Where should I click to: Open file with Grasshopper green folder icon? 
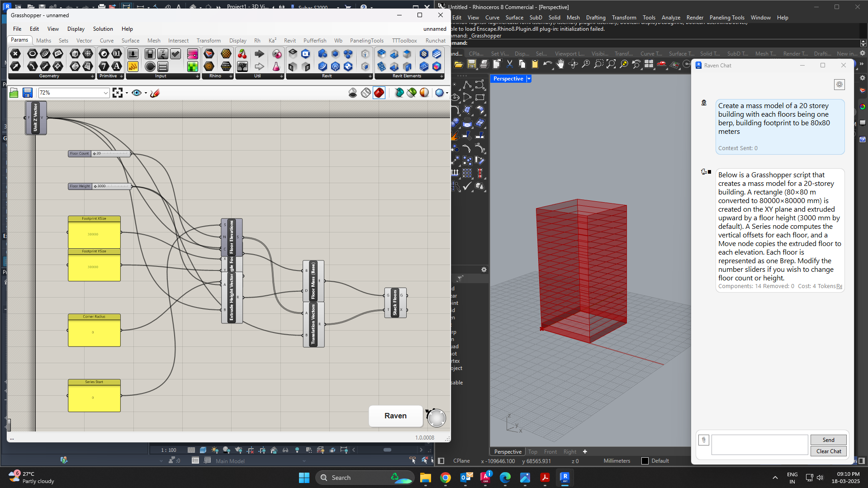(14, 93)
